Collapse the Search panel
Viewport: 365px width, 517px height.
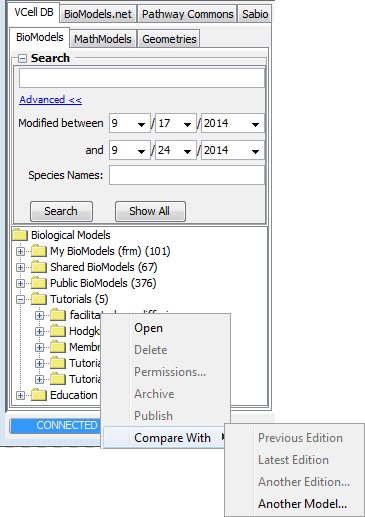(x=22, y=59)
